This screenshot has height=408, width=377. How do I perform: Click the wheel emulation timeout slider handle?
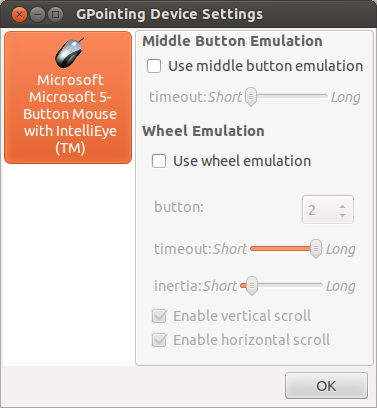[x=316, y=249]
